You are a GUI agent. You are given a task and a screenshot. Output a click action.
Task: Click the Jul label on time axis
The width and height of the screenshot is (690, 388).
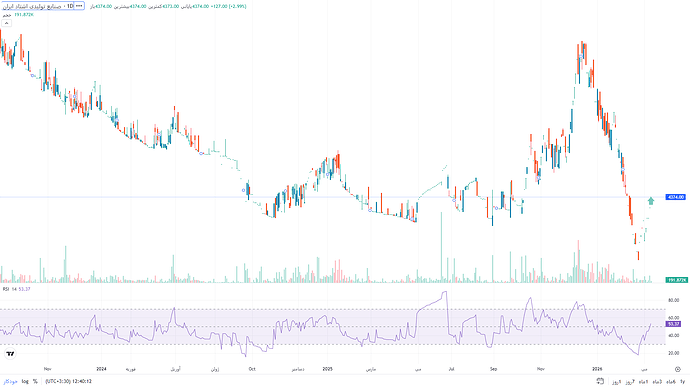(451, 369)
